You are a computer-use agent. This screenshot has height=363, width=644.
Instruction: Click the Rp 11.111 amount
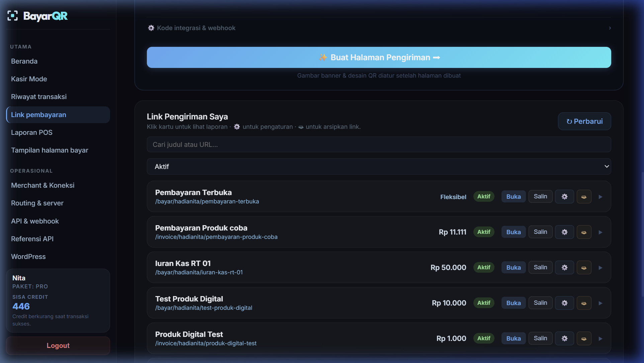tap(453, 232)
